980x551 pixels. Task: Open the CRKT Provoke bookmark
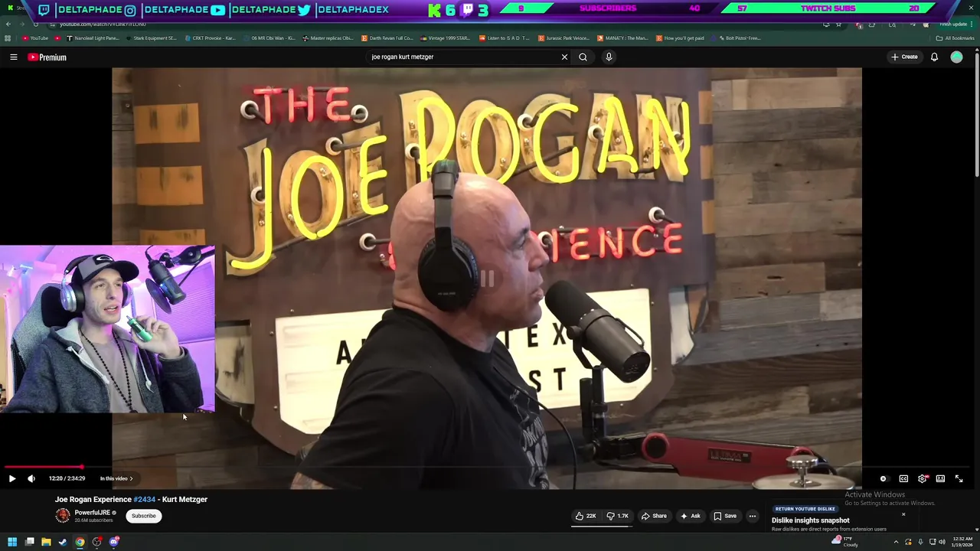[x=210, y=38]
